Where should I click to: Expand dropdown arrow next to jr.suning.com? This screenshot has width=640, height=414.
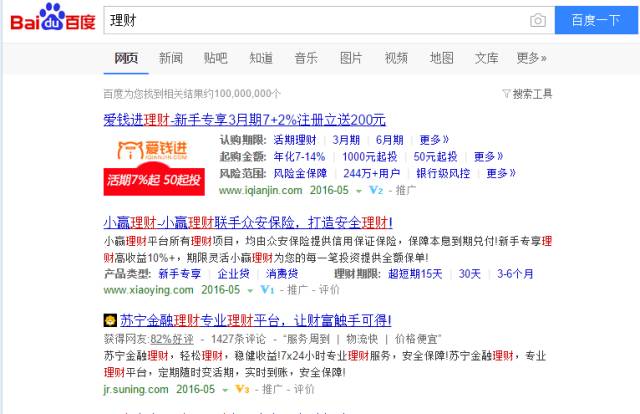point(225,390)
